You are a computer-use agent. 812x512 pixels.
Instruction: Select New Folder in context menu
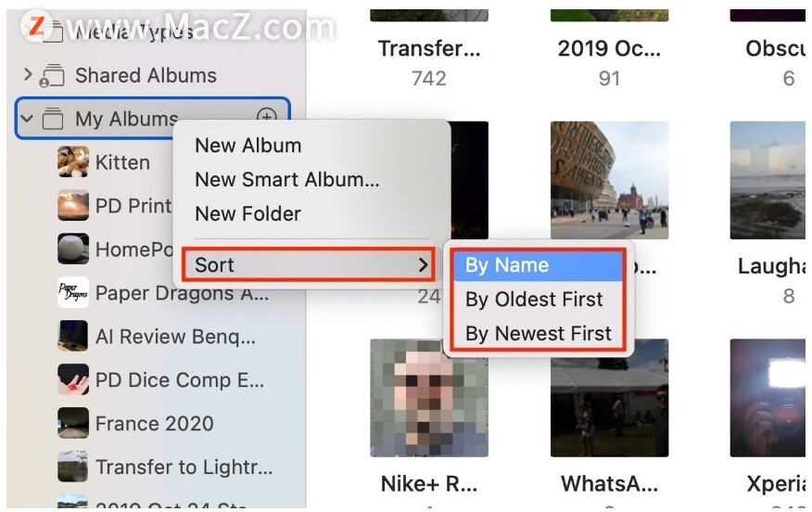247,214
